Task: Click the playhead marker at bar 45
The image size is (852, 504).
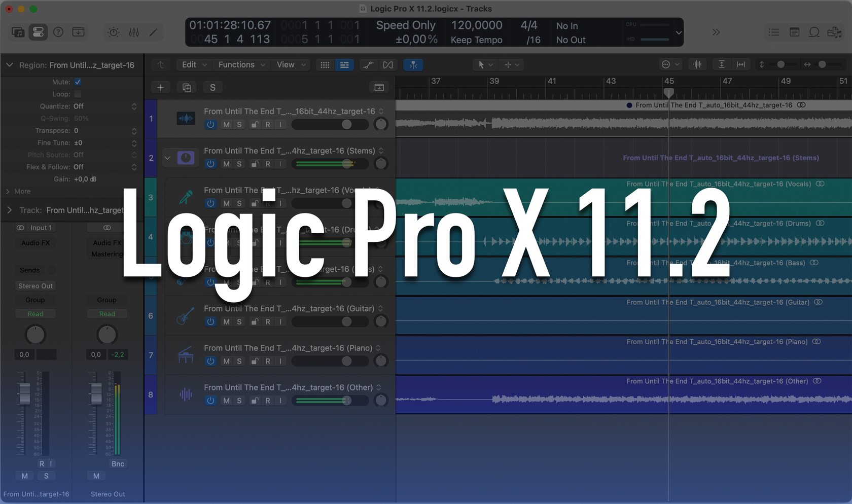Action: click(669, 93)
